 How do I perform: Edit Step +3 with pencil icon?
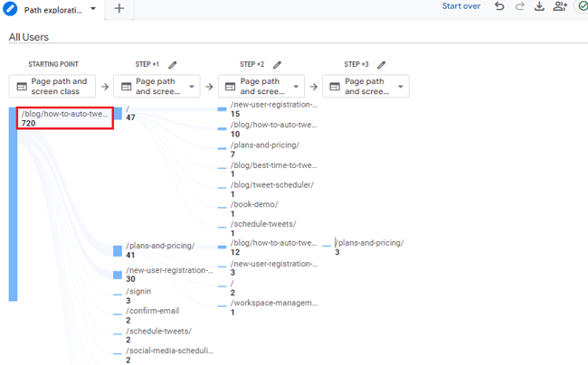382,65
